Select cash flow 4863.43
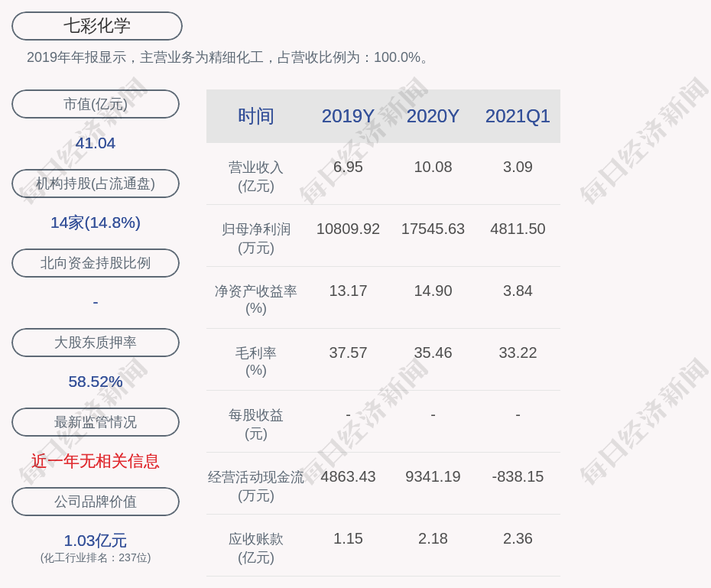The width and height of the screenshot is (711, 588). pos(349,476)
